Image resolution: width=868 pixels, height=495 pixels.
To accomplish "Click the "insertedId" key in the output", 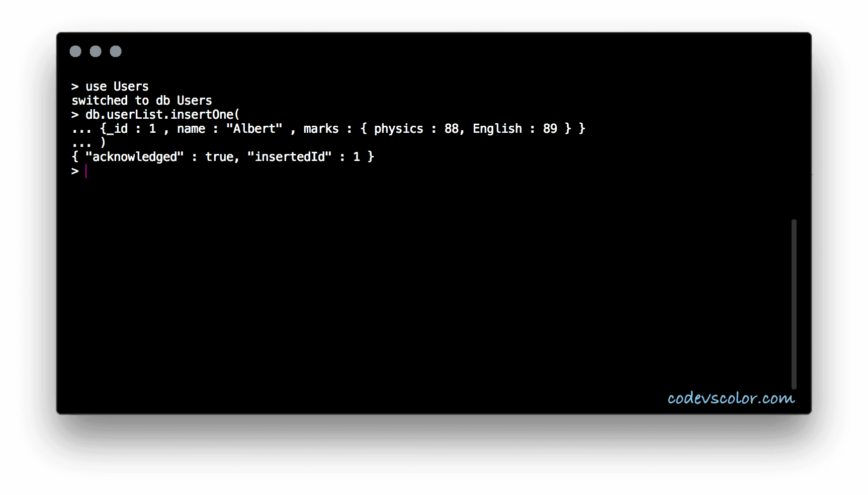I will pos(289,157).
